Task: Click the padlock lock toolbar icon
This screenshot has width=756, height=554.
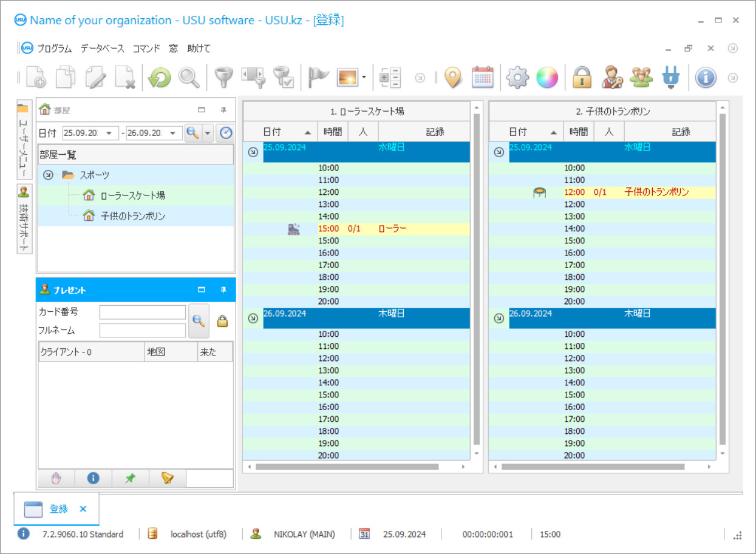Action: (x=582, y=78)
